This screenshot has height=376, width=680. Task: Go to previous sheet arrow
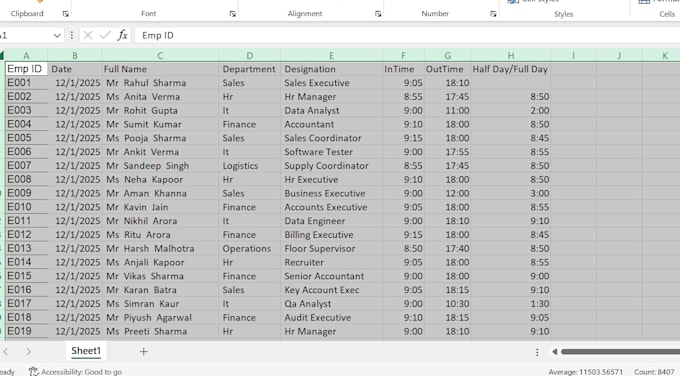(x=6, y=351)
